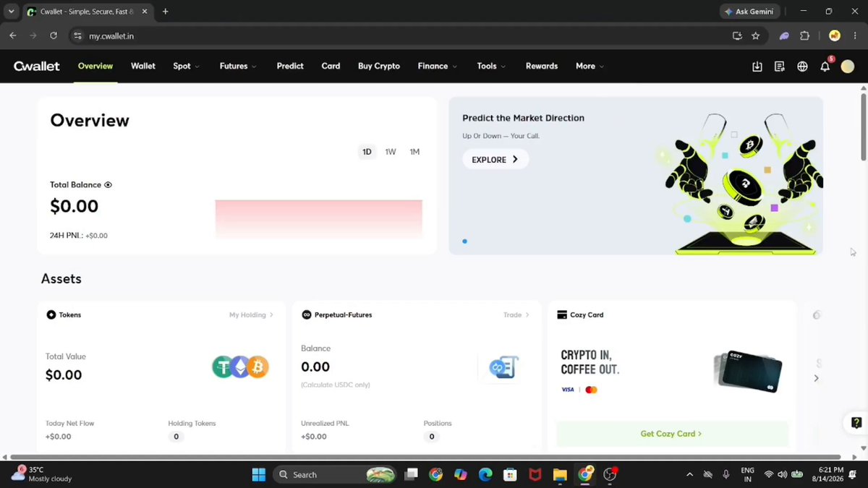
Task: Select the 1M chart range
Action: tap(414, 152)
